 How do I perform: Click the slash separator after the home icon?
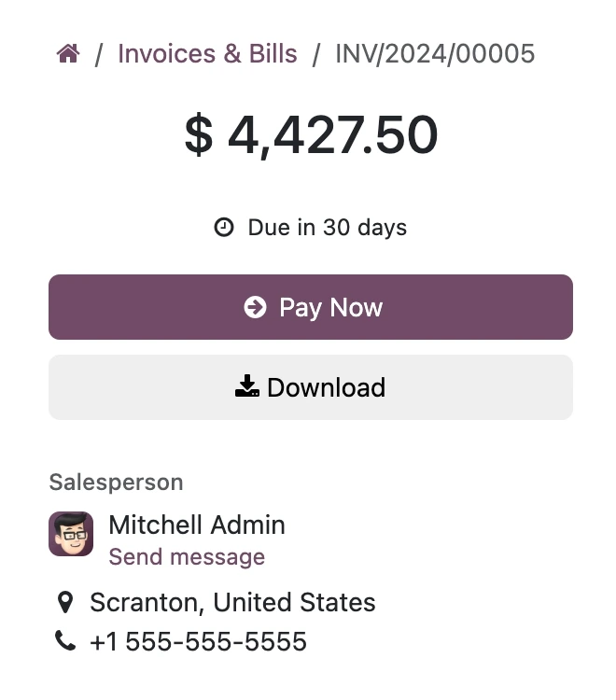[99, 54]
